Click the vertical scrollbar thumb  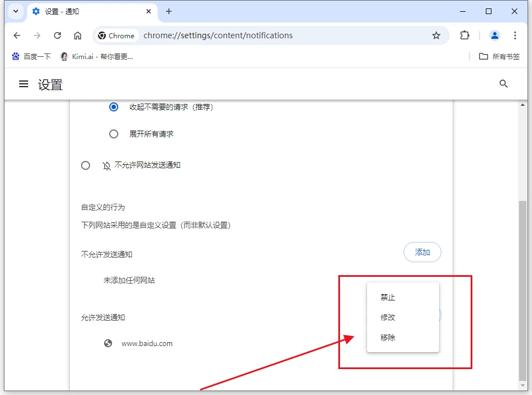click(522, 290)
